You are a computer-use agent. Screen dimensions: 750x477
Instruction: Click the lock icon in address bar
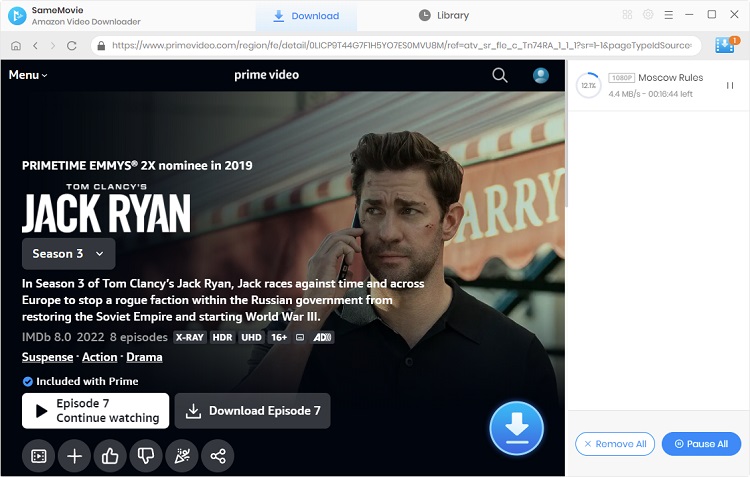coord(101,45)
